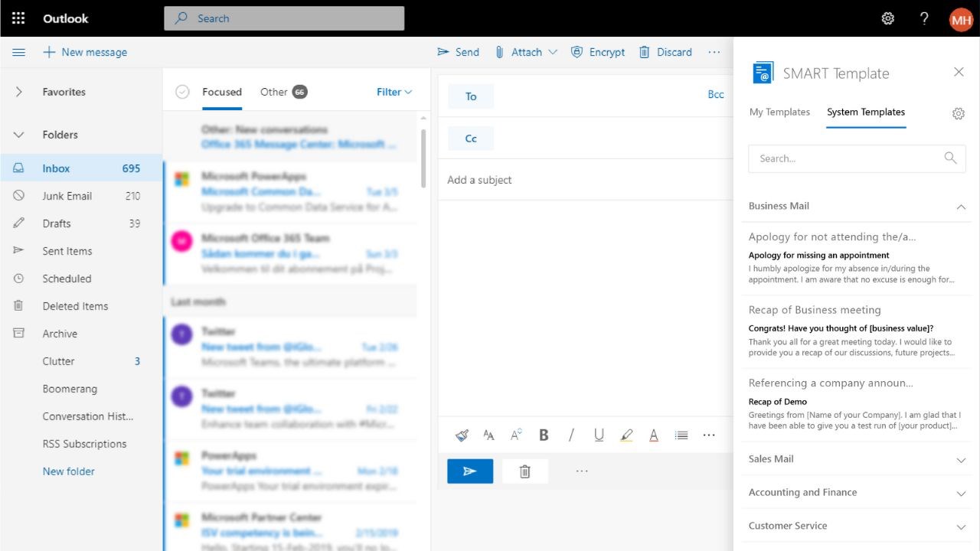Viewport: 980px width, 551px height.
Task: Discard the draft from toolbar
Action: (x=665, y=52)
